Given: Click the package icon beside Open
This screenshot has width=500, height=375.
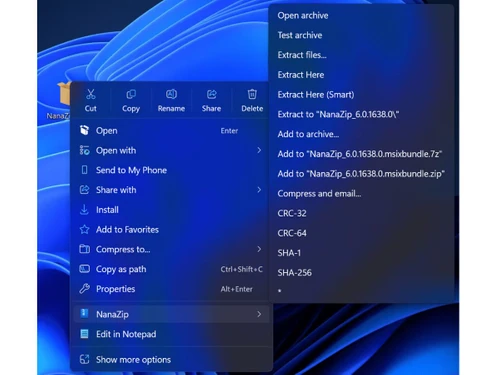Looking at the screenshot, I should 84,130.
